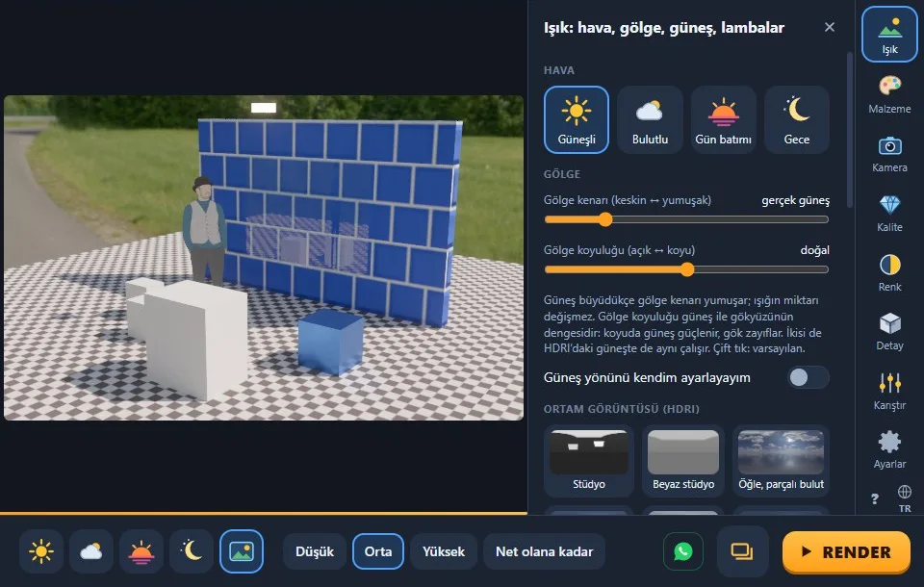
Task: Click the 'gerçek güneş' value label
Action: point(795,200)
